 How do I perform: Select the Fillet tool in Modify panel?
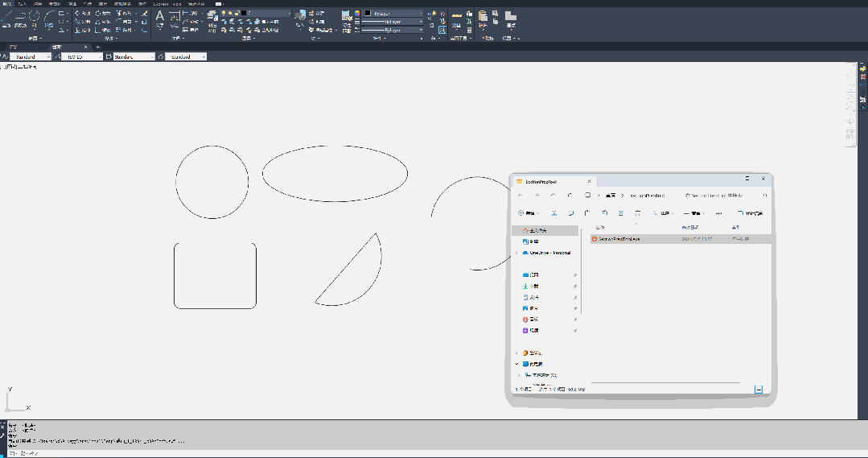point(125,22)
